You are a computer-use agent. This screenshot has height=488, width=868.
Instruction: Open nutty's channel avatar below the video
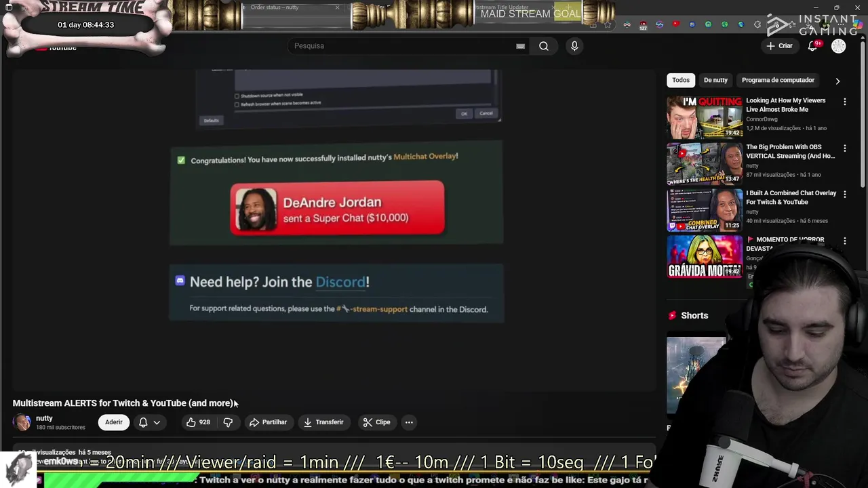(x=22, y=422)
